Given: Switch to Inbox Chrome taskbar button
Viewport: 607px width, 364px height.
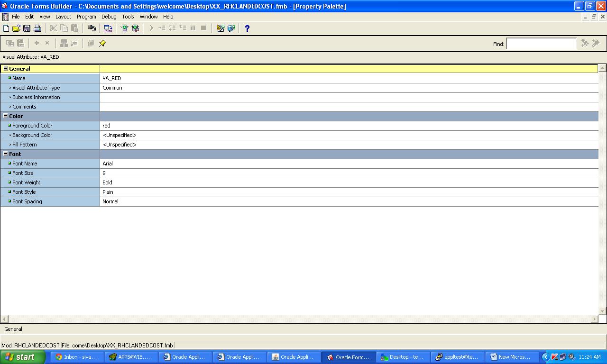Looking at the screenshot, I should tap(77, 357).
